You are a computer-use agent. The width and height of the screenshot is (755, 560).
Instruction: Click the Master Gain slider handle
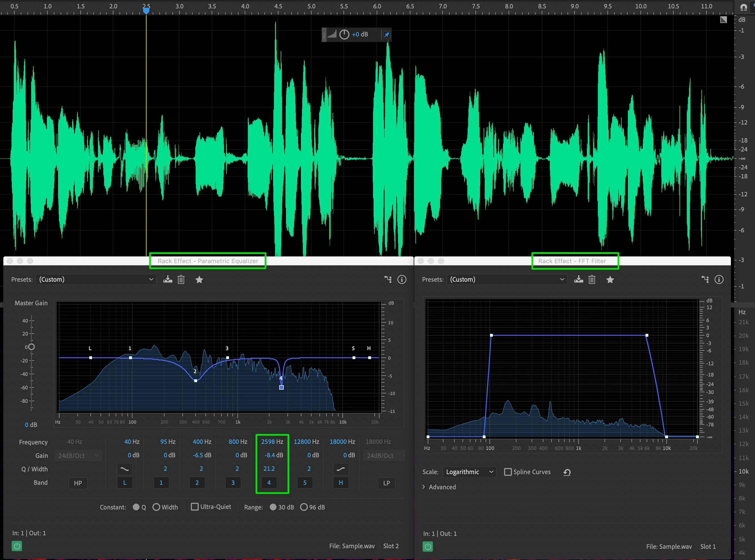point(31,347)
